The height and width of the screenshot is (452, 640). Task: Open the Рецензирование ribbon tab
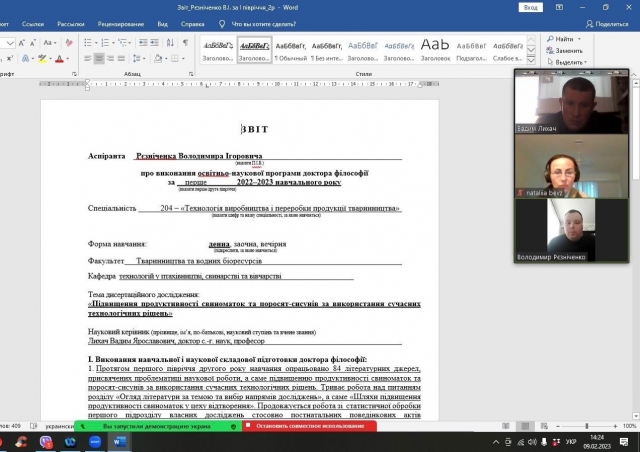(x=120, y=22)
